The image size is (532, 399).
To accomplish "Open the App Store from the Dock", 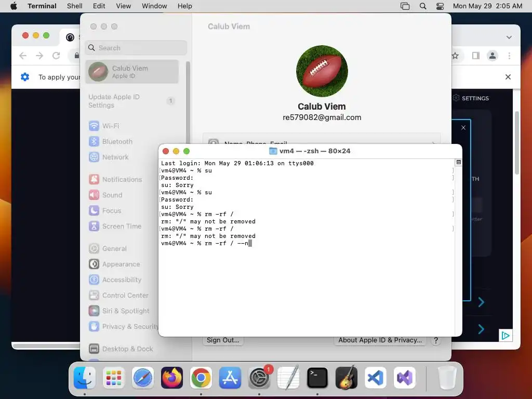I will tap(230, 378).
